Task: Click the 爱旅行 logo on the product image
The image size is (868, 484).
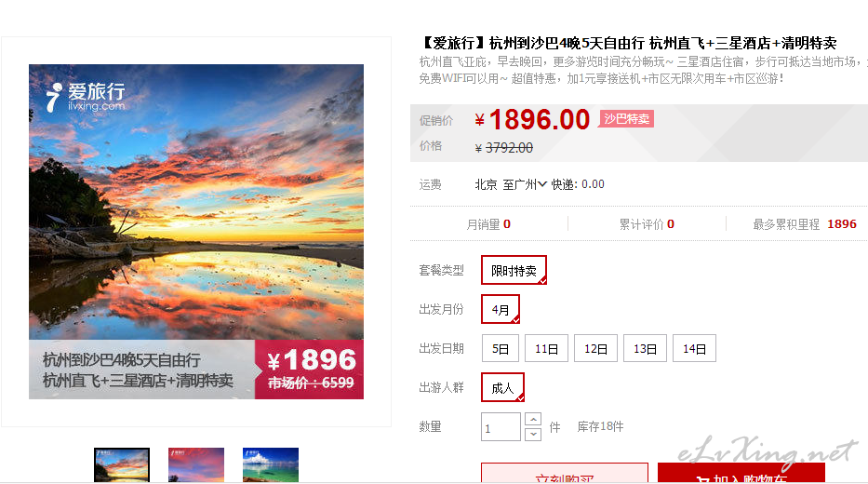Action: (x=86, y=97)
